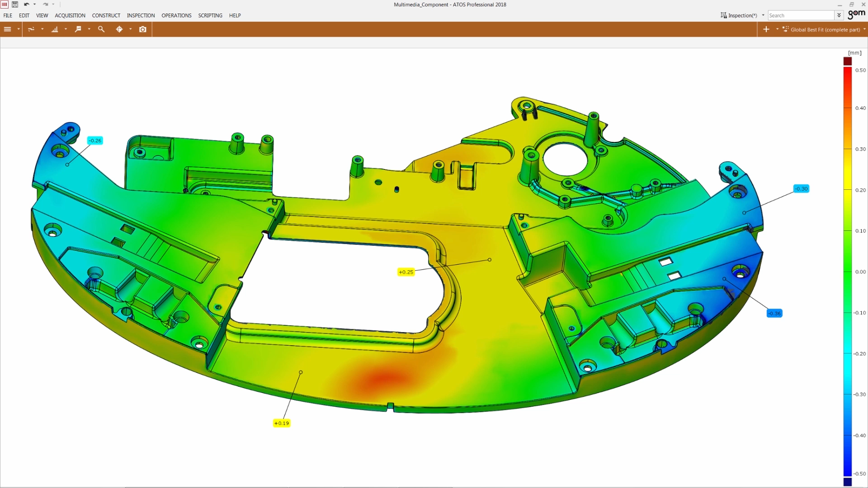Image resolution: width=868 pixels, height=488 pixels.
Task: Open the undo history dropdown arrow
Action: tap(34, 5)
